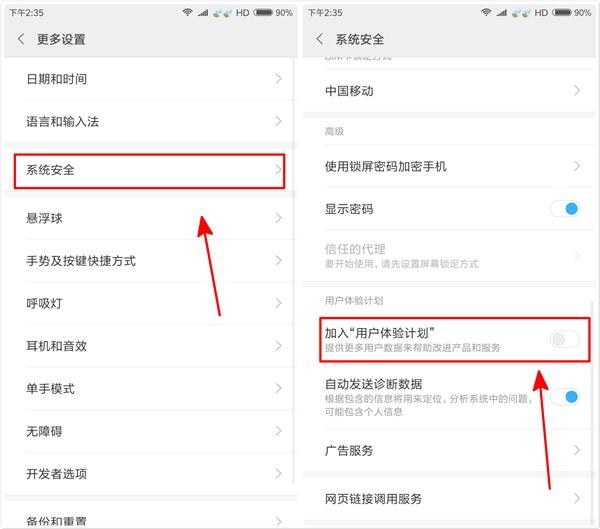Open 广告服务 chevron arrow

point(577,450)
